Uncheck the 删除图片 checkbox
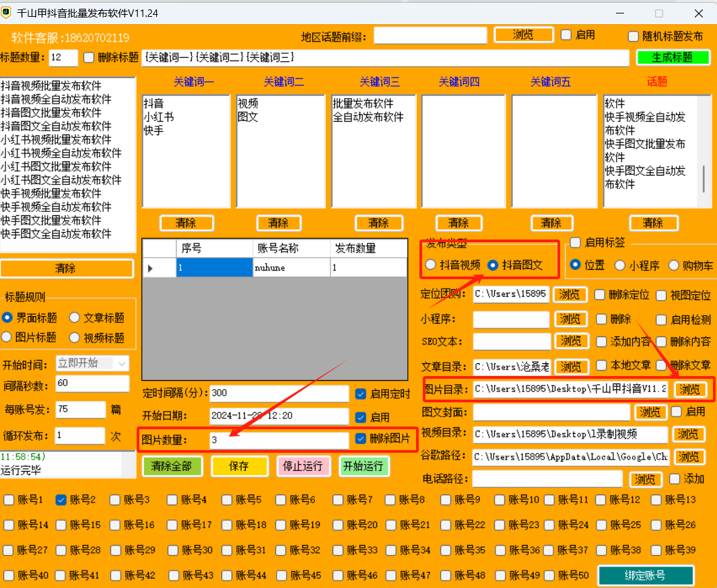Screen dimensions: 717x588 pos(361,439)
